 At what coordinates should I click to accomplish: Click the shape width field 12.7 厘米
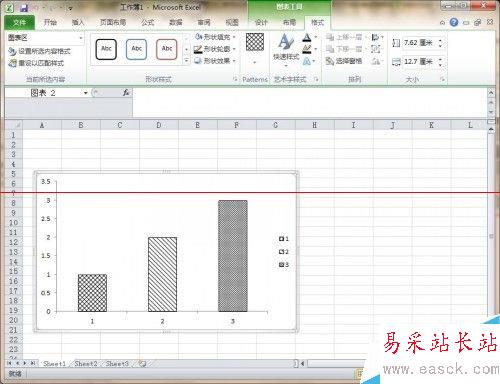click(419, 62)
